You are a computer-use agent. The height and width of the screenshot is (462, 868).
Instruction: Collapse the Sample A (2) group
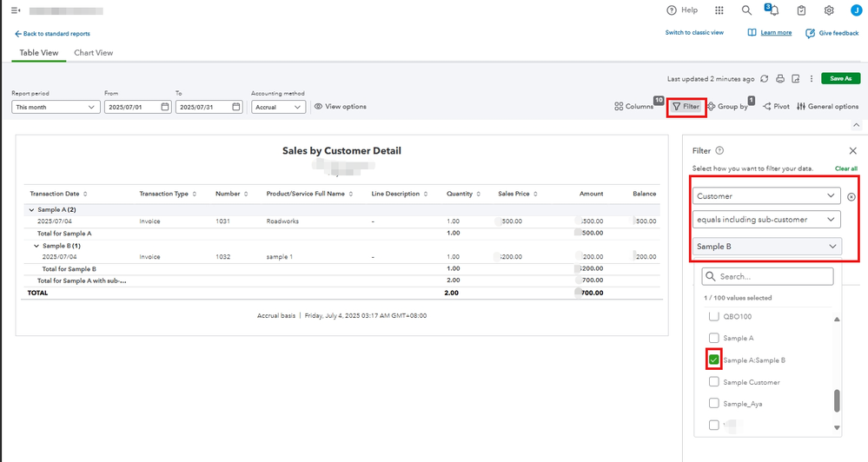click(32, 210)
